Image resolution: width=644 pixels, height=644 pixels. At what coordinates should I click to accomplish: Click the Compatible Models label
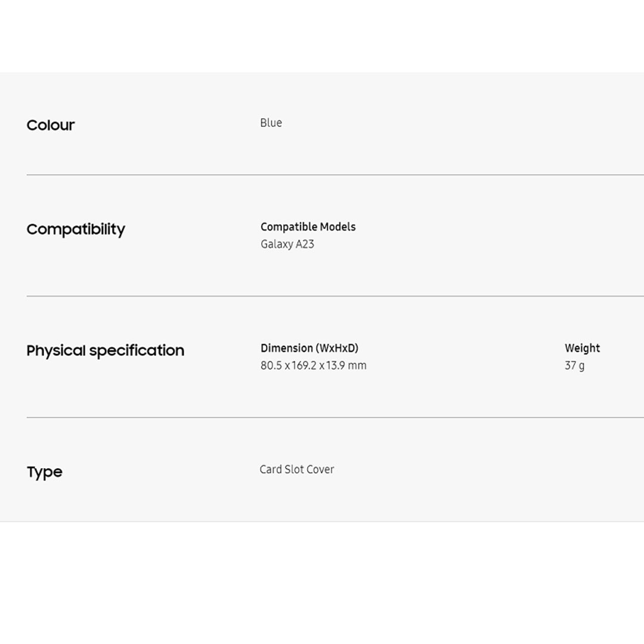point(308,227)
